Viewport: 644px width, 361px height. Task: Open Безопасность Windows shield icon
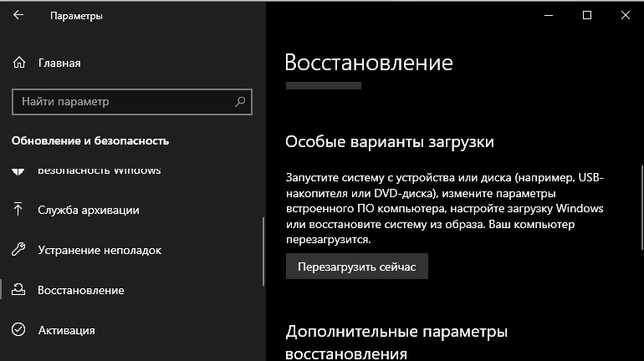[x=18, y=171]
